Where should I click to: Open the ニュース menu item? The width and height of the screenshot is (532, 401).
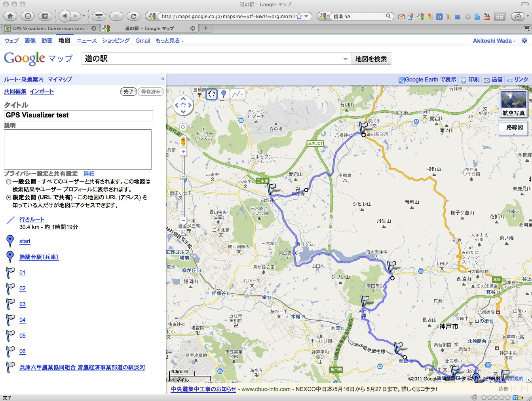coord(87,41)
